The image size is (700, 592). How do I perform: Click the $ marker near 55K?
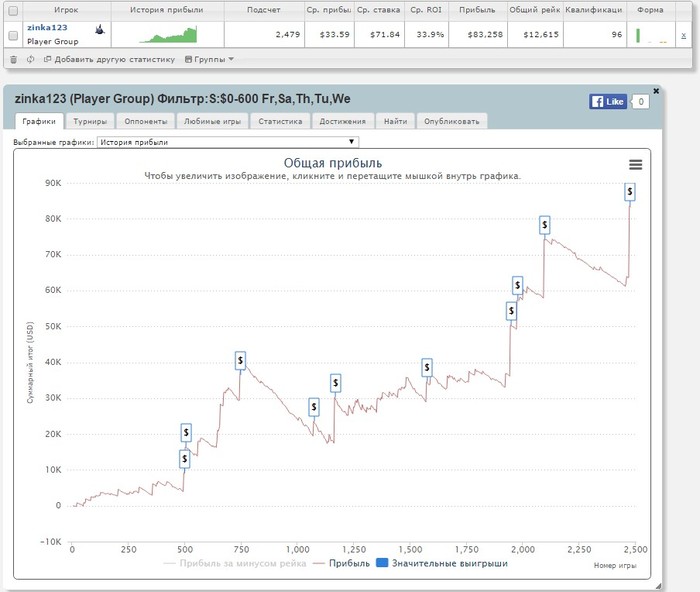pyautogui.click(x=512, y=311)
